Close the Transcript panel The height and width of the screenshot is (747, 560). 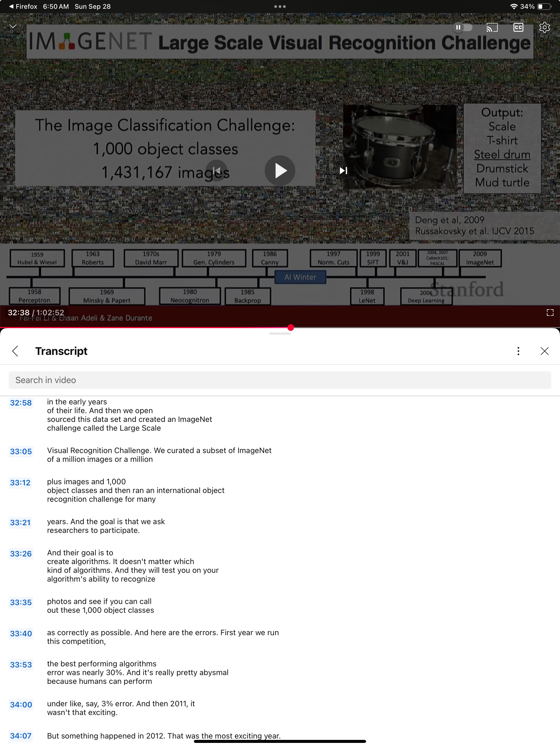(x=544, y=351)
